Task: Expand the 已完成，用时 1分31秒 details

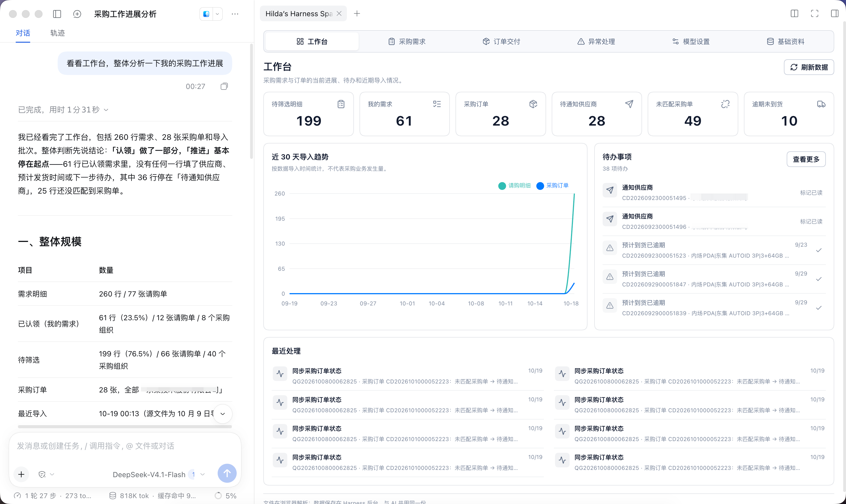Action: (x=63, y=110)
